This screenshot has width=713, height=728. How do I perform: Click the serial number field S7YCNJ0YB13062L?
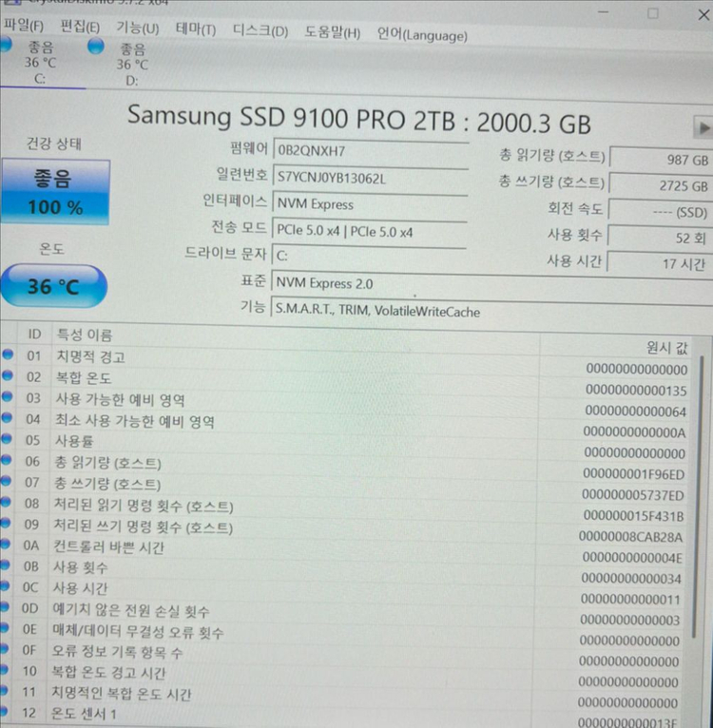370,179
